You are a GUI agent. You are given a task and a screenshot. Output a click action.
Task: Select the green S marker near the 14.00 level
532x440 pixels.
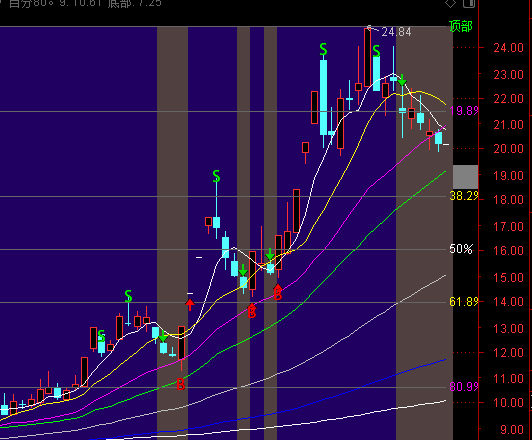[128, 296]
